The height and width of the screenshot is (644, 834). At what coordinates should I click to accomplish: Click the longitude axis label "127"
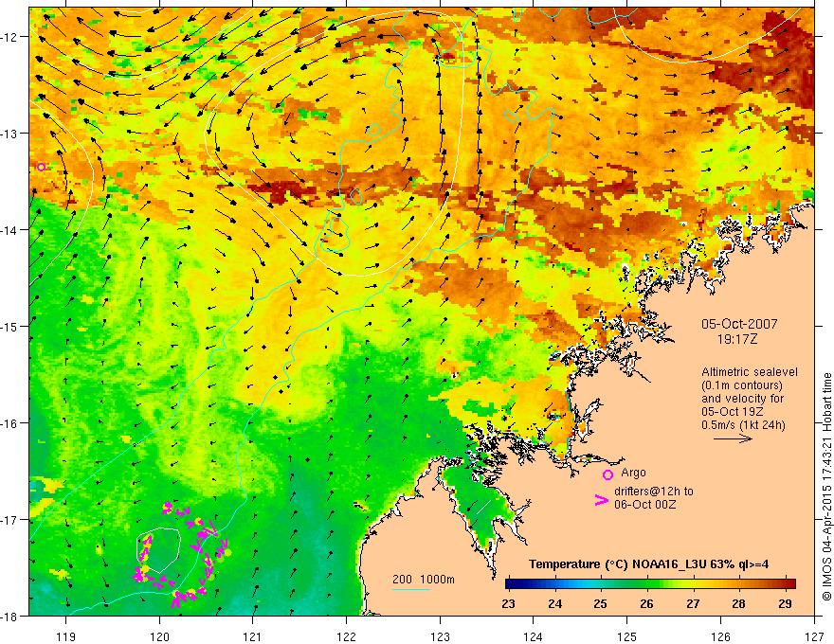pos(814,636)
